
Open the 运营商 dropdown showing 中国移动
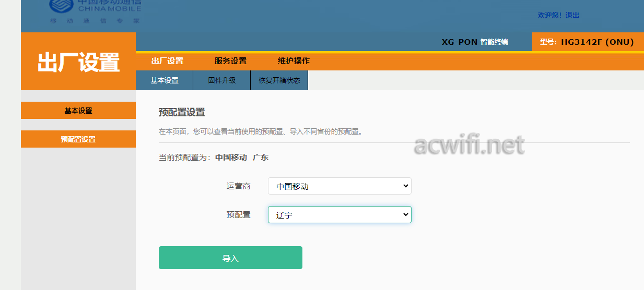point(339,186)
